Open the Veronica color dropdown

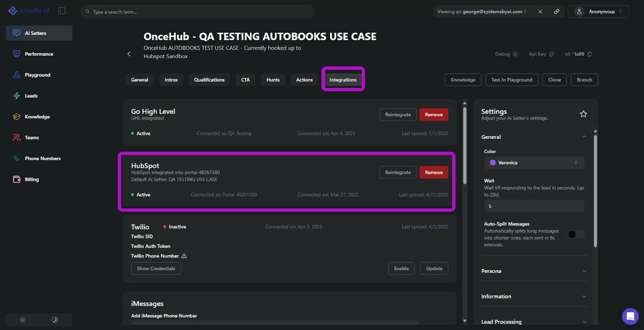(x=534, y=163)
